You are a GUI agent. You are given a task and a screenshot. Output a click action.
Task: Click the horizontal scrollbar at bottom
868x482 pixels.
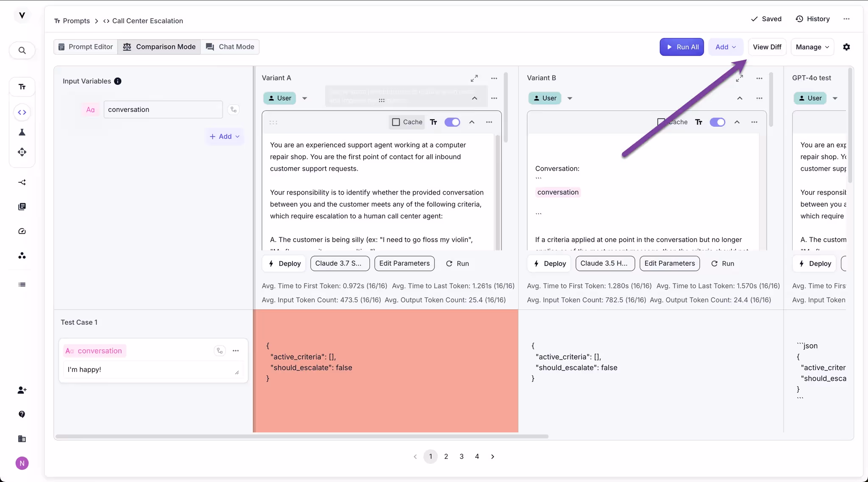[x=302, y=436]
